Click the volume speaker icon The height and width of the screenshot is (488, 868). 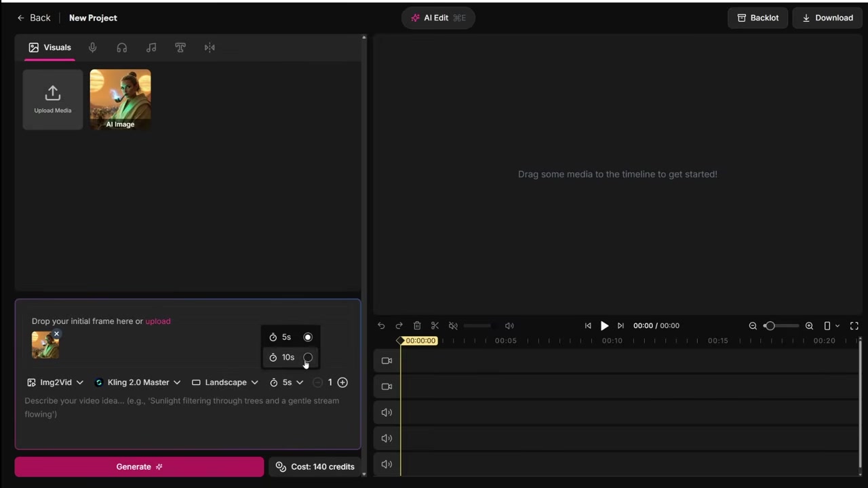coord(509,326)
